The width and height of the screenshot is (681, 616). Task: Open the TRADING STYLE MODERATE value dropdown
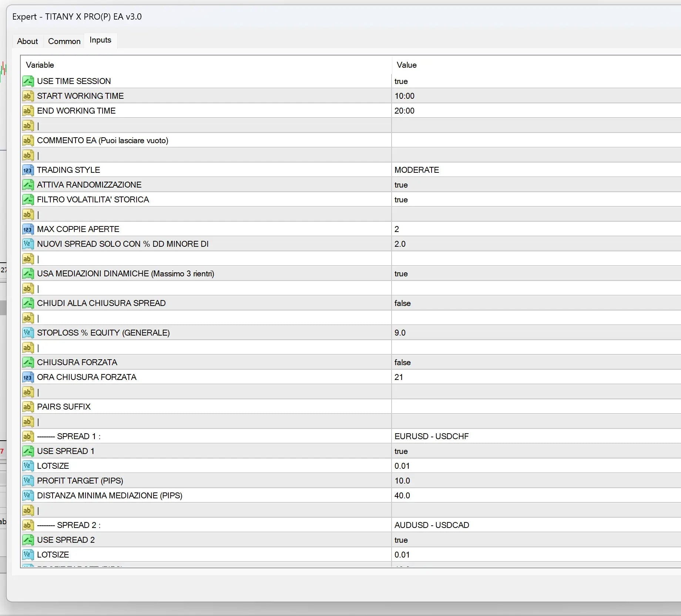(536, 170)
